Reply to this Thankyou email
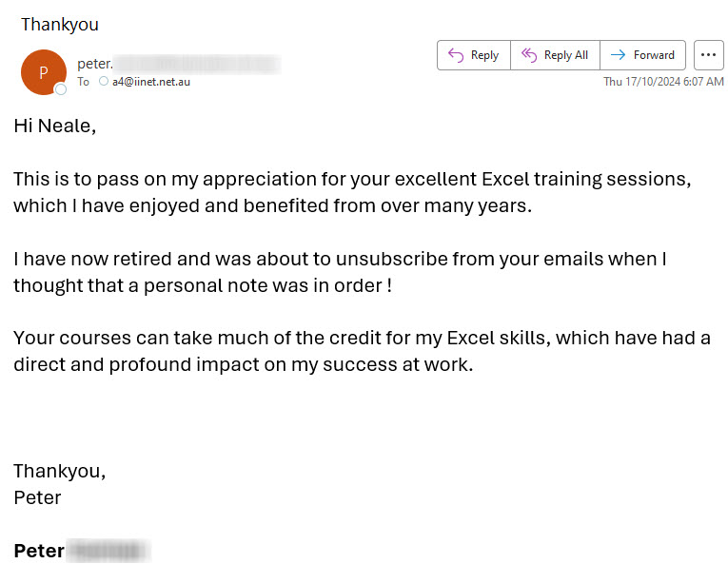728x564 pixels. [x=473, y=55]
